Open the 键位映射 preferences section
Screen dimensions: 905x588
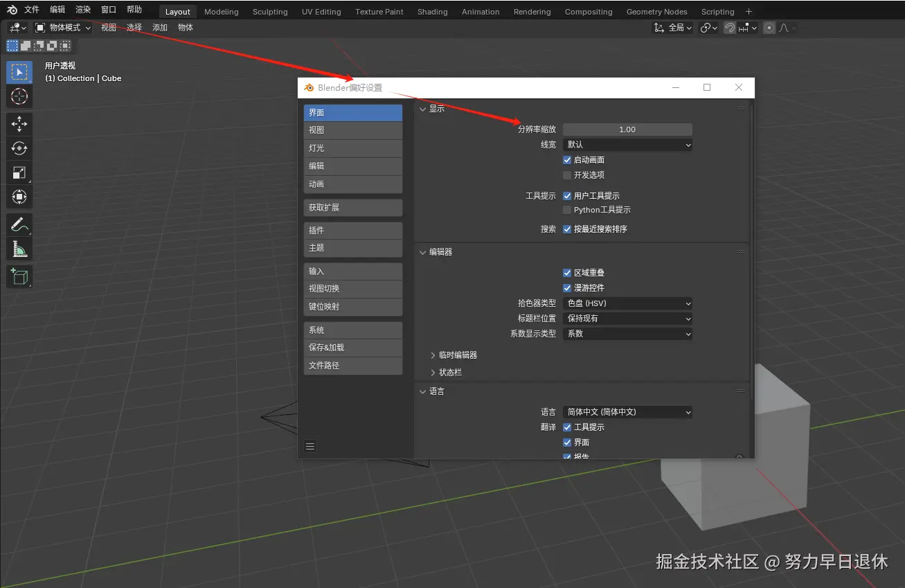coord(353,307)
